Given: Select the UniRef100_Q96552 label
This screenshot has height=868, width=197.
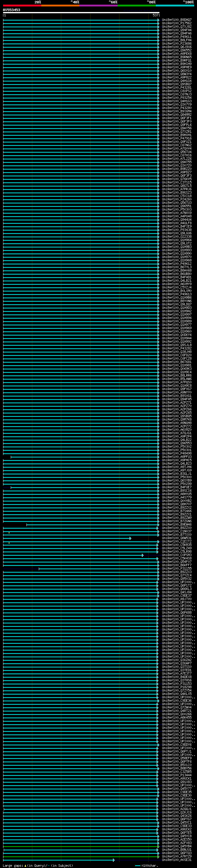Looking at the screenshot, I should [x=177, y=50].
